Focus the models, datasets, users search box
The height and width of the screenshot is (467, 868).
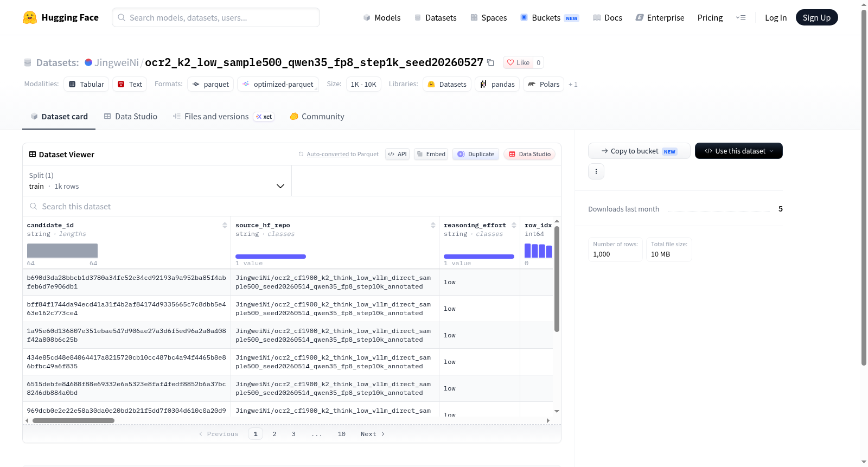[x=216, y=17]
